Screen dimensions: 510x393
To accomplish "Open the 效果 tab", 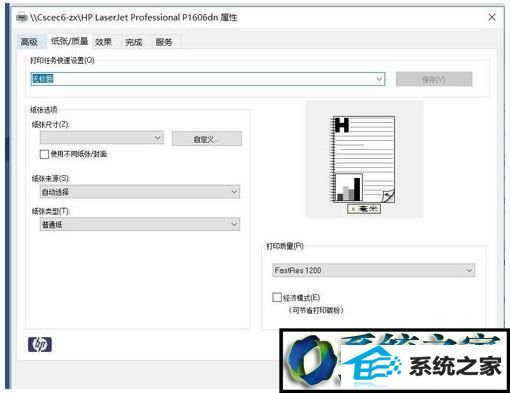I will tap(103, 42).
